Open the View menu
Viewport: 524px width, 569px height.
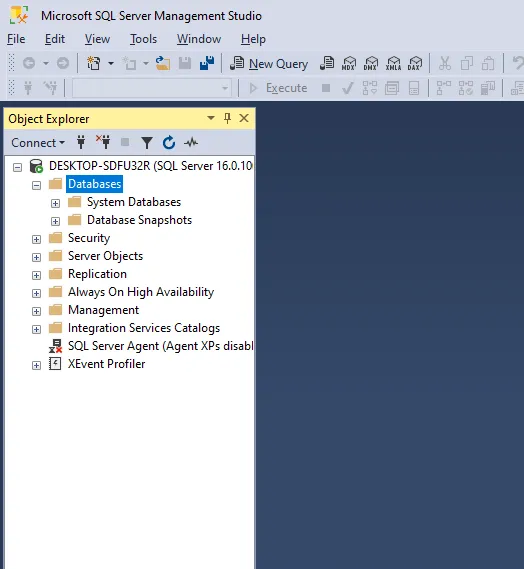tap(97, 39)
